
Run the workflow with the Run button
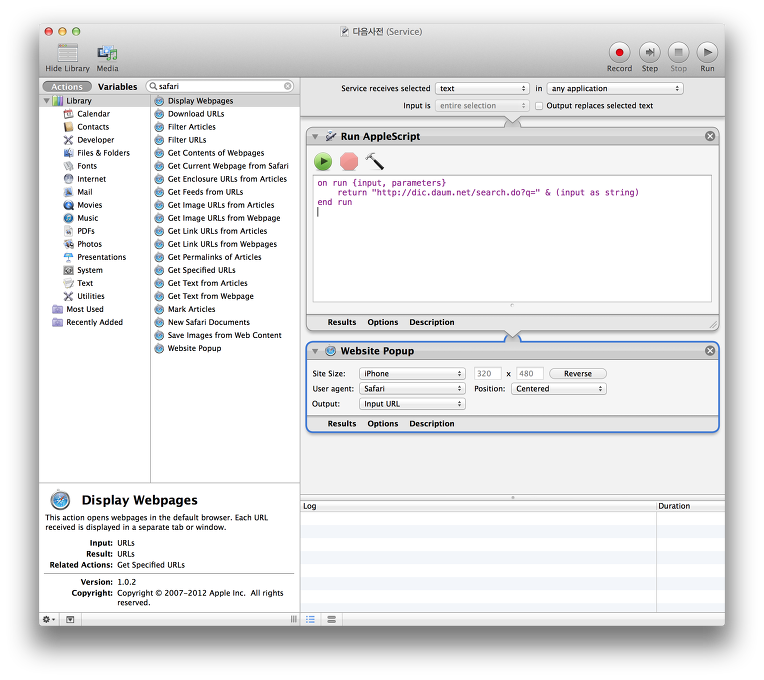tap(707, 52)
